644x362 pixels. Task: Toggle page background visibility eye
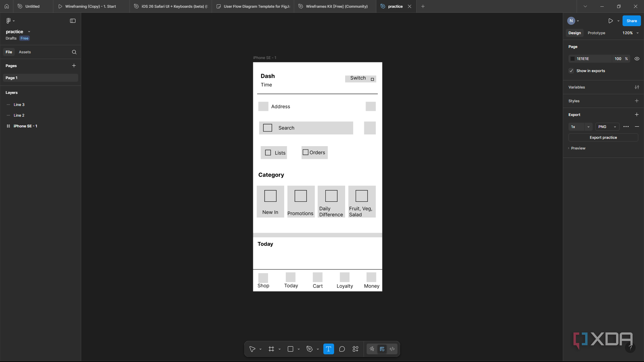(x=637, y=59)
